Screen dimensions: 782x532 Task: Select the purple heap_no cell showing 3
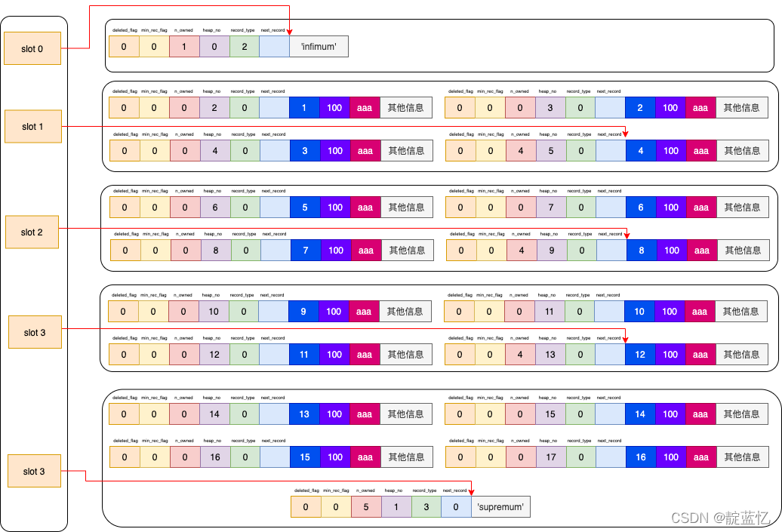click(x=550, y=108)
